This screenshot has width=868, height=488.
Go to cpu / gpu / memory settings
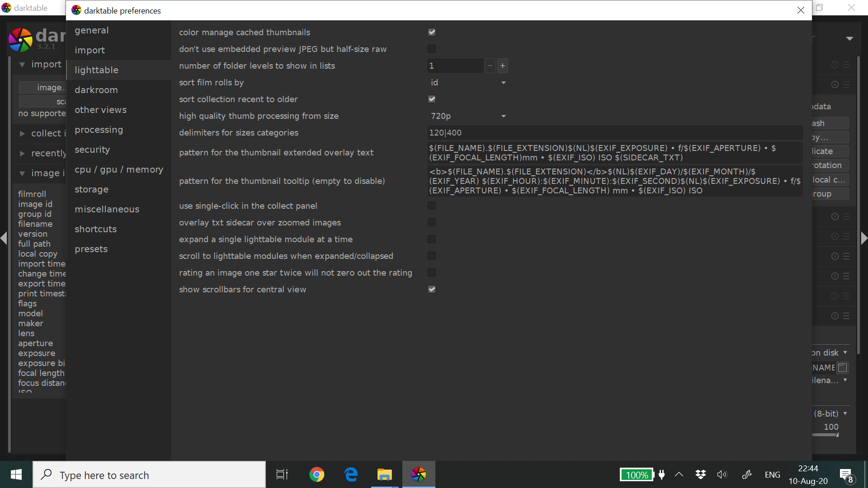click(119, 169)
